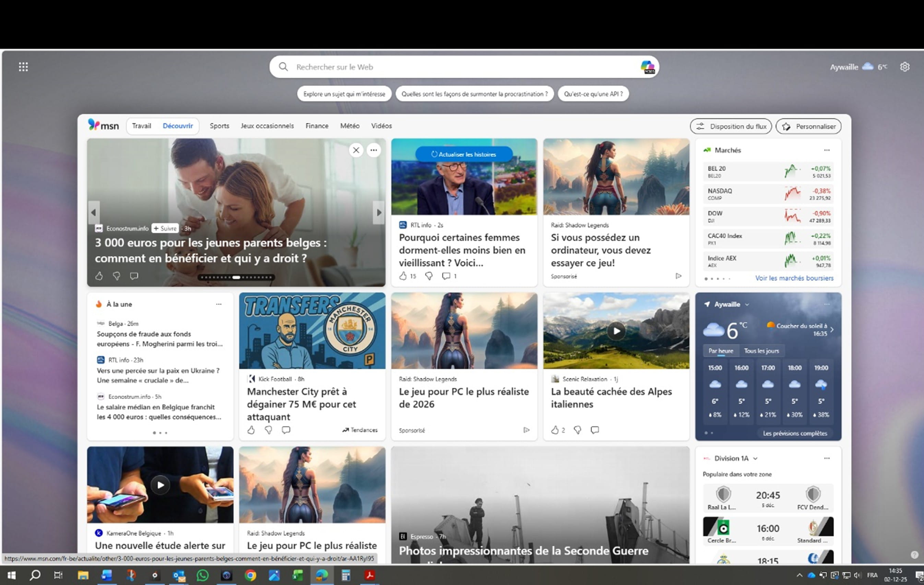
Task: Follow Econostrum.info with Suivre button
Action: pos(165,229)
